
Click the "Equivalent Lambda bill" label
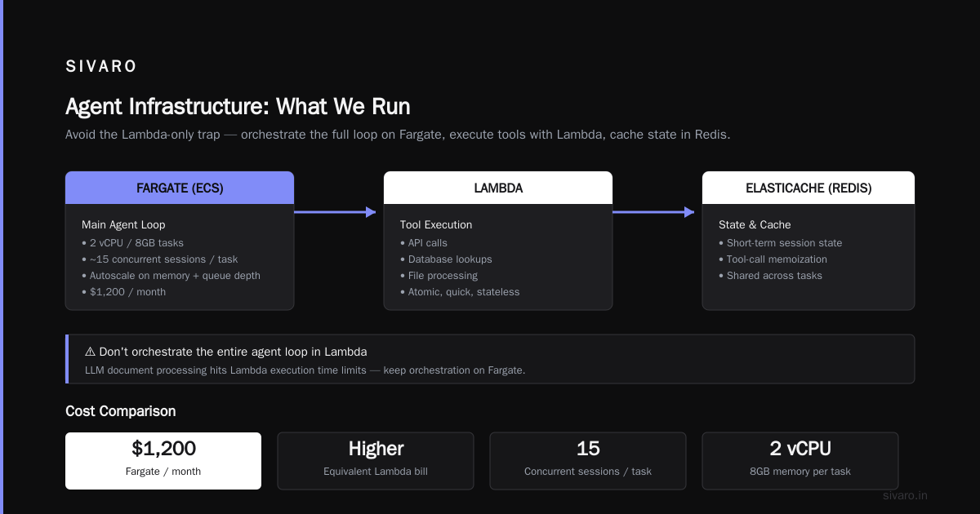[376, 472]
